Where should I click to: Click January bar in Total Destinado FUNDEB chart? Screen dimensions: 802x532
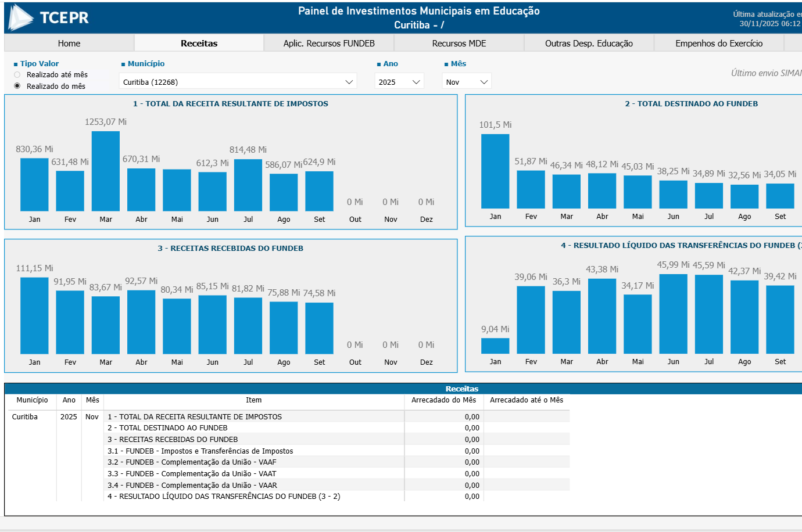click(x=495, y=171)
